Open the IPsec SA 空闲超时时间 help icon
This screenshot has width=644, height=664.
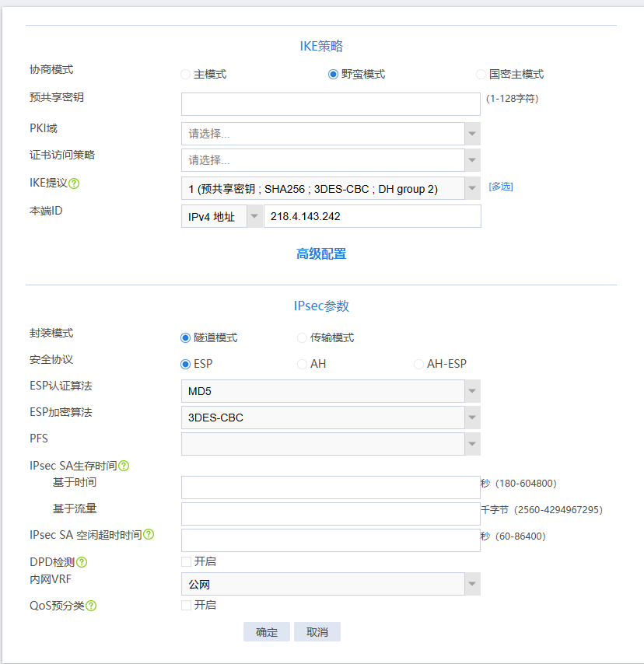[x=149, y=534]
